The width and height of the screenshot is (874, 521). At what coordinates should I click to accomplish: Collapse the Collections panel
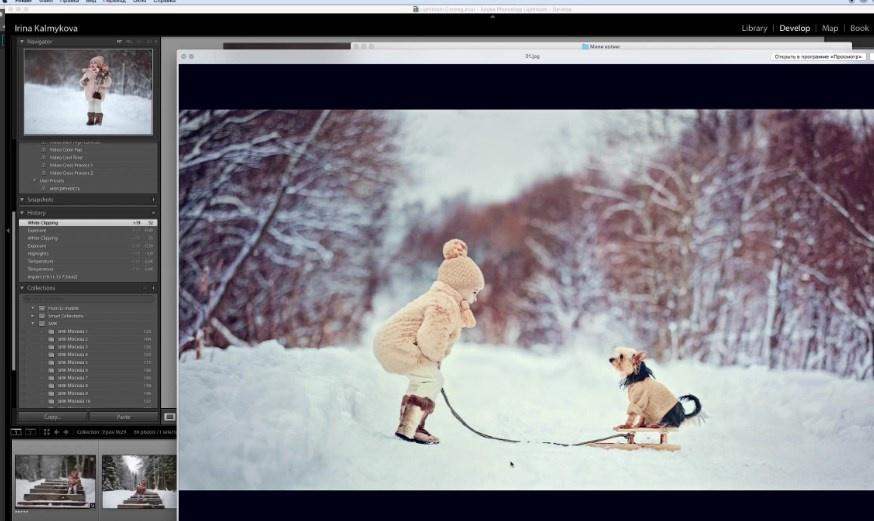(23, 288)
